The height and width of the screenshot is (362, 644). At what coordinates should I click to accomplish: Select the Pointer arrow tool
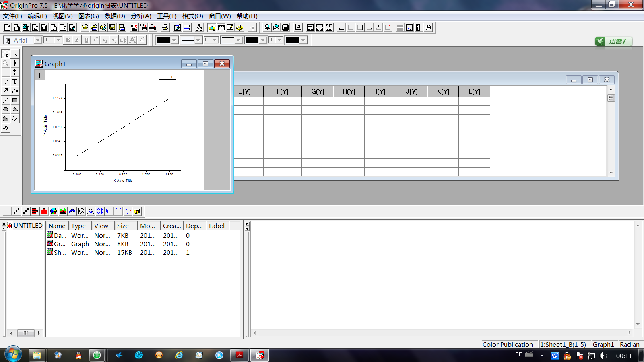pos(6,54)
